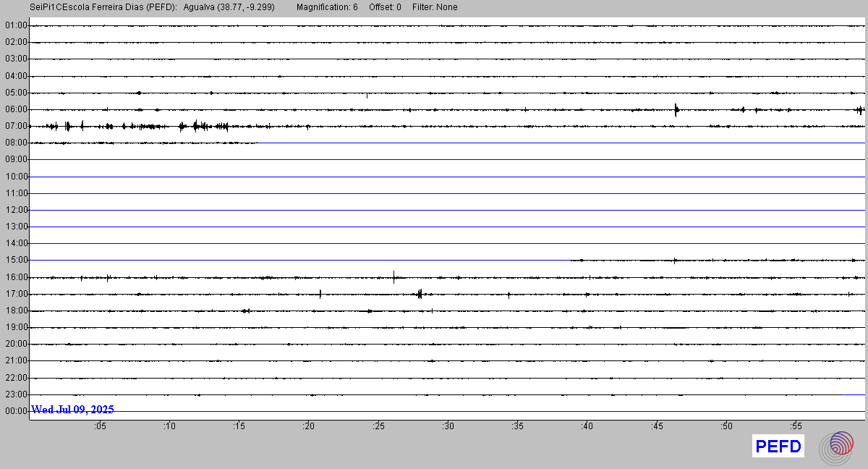Image resolution: width=868 pixels, height=469 pixels.
Task: Click the station title SeiPi1CEscola Ferreira Dias (PEFD)
Action: click(104, 7)
